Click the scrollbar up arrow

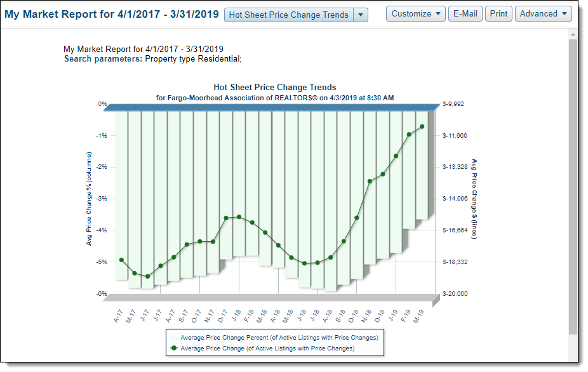click(x=573, y=33)
